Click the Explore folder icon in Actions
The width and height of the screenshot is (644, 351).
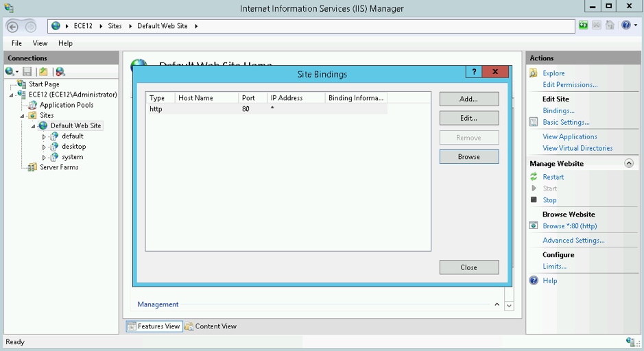coord(533,73)
